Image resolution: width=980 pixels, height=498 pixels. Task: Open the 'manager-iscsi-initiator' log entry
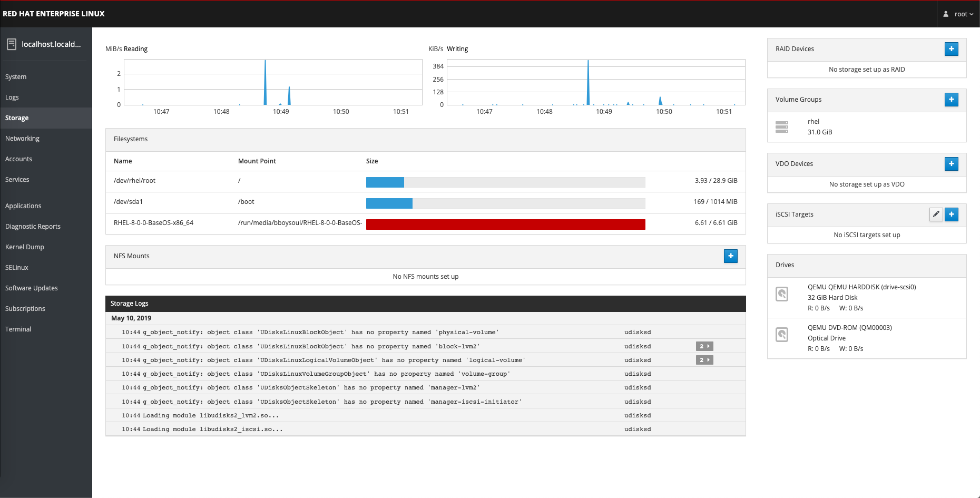point(425,402)
